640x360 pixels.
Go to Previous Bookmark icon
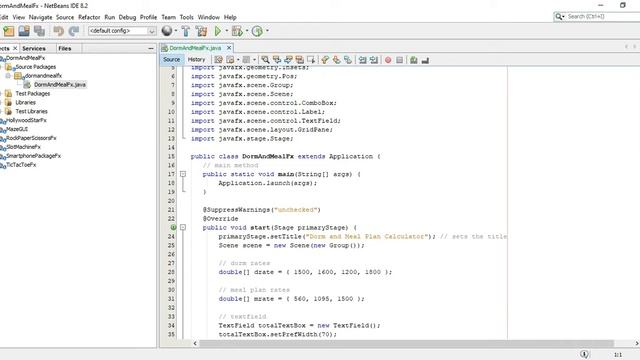coord(325,60)
